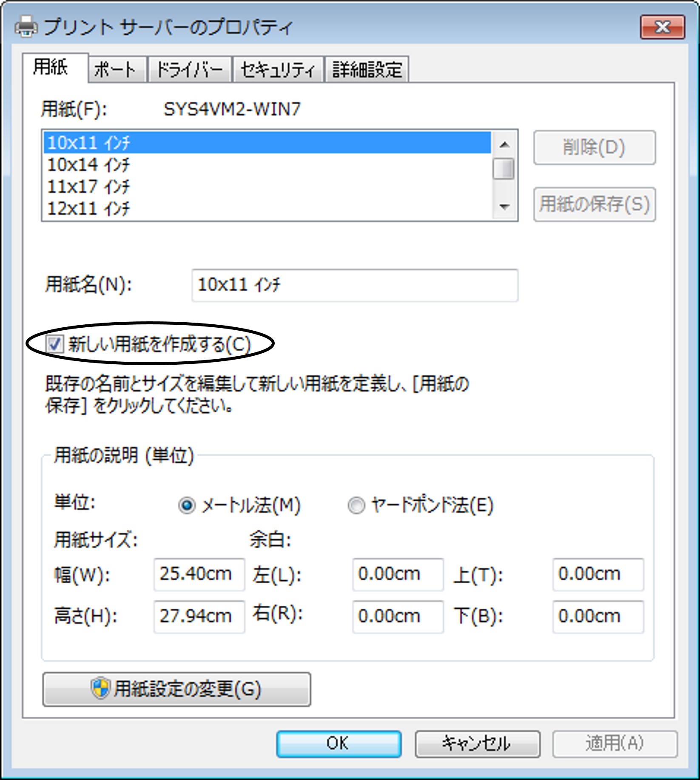The image size is (700, 780).
Task: Click the shield icon on 用紙設定の変更 button
Action: point(100,688)
